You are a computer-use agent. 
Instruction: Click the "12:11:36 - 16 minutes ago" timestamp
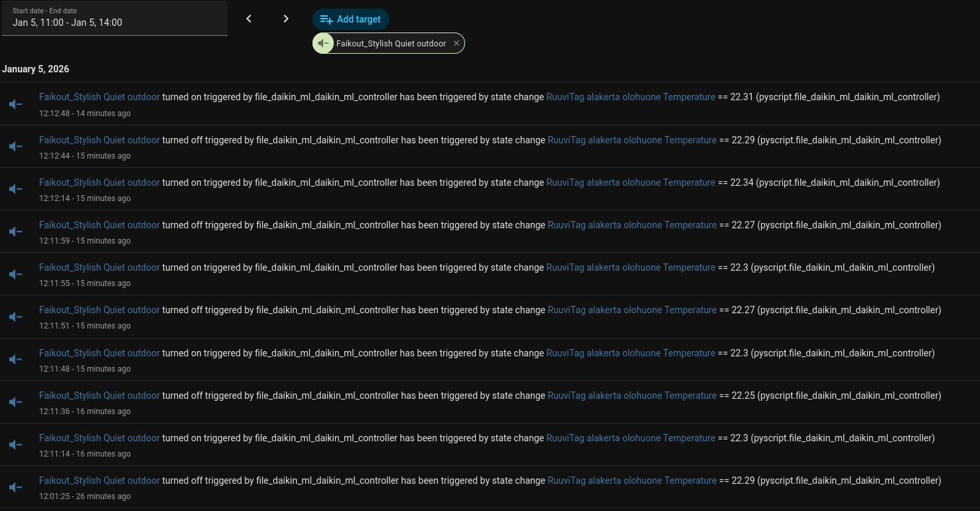(85, 411)
